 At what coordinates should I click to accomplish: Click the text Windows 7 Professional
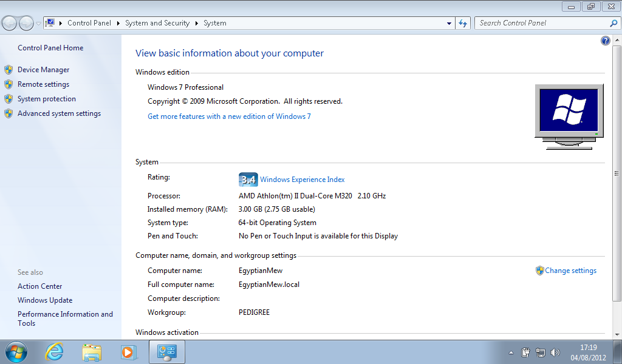click(185, 87)
